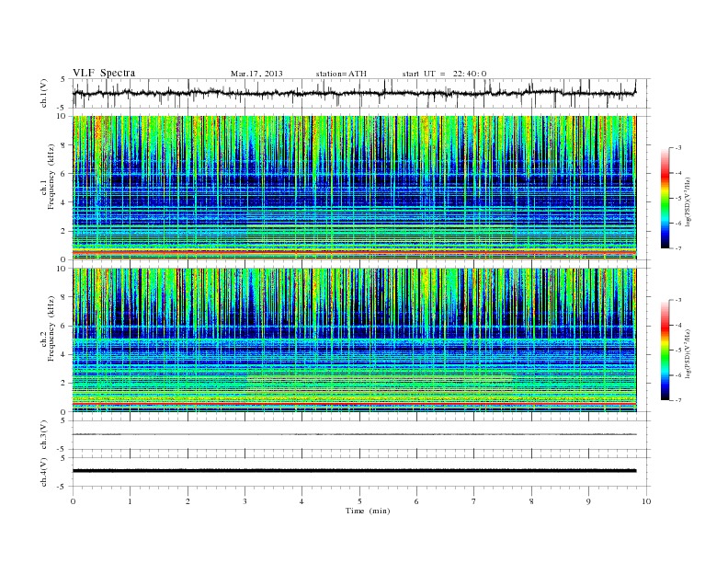This screenshot has height=563, width=728.
Task: Click the "start UT = 22:40:0" header text
Action: click(444, 74)
